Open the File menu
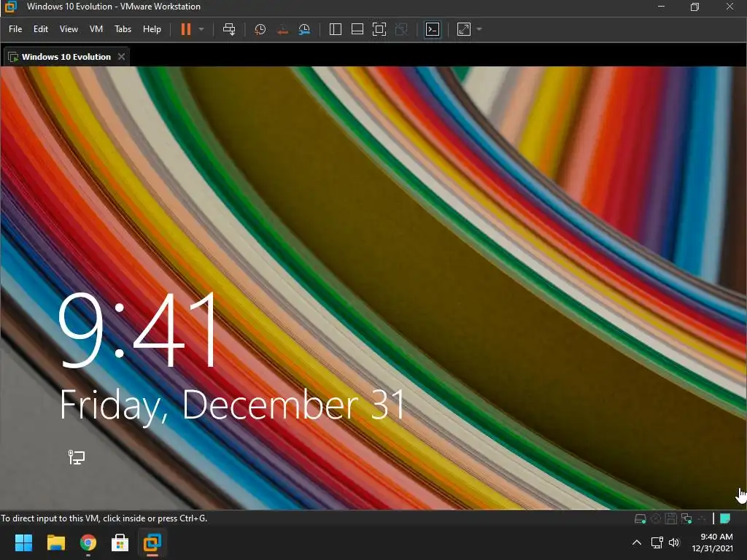Screen dimensions: 747x560 [x=15, y=29]
